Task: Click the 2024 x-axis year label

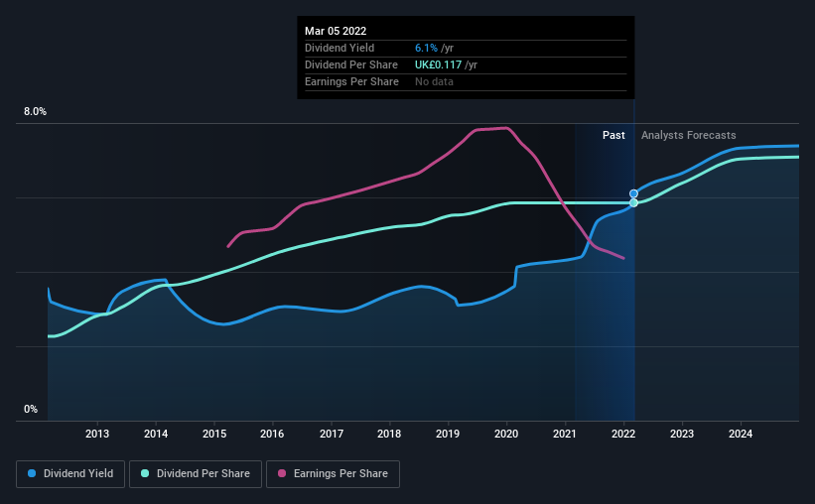Action: [741, 434]
